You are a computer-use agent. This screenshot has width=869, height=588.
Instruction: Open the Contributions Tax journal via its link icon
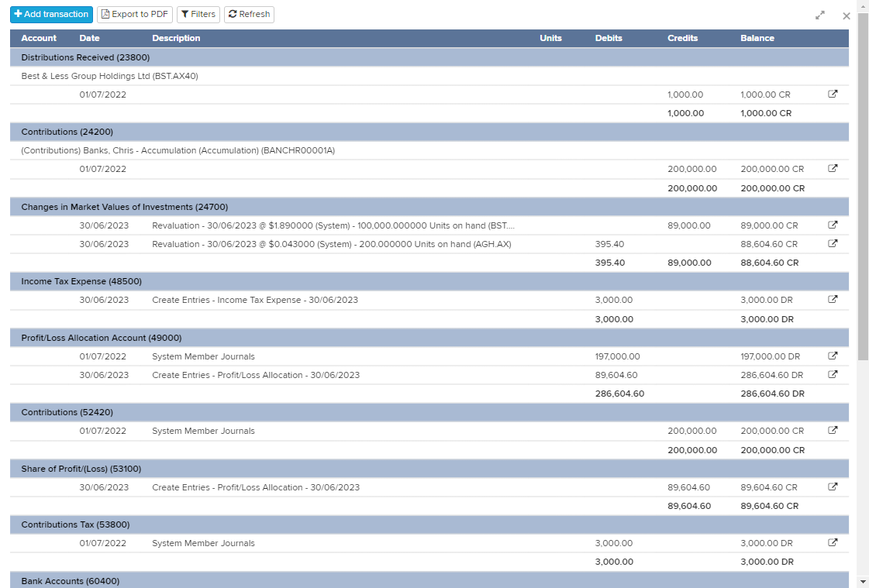point(833,542)
